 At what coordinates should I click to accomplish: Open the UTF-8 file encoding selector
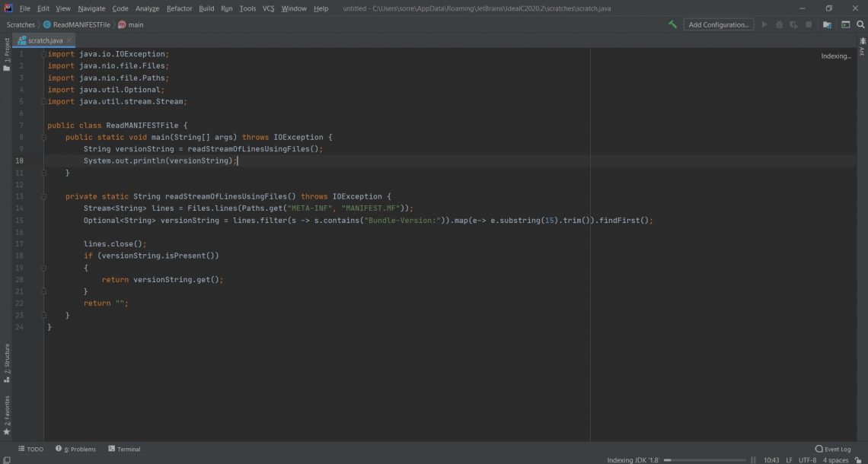coord(807,460)
